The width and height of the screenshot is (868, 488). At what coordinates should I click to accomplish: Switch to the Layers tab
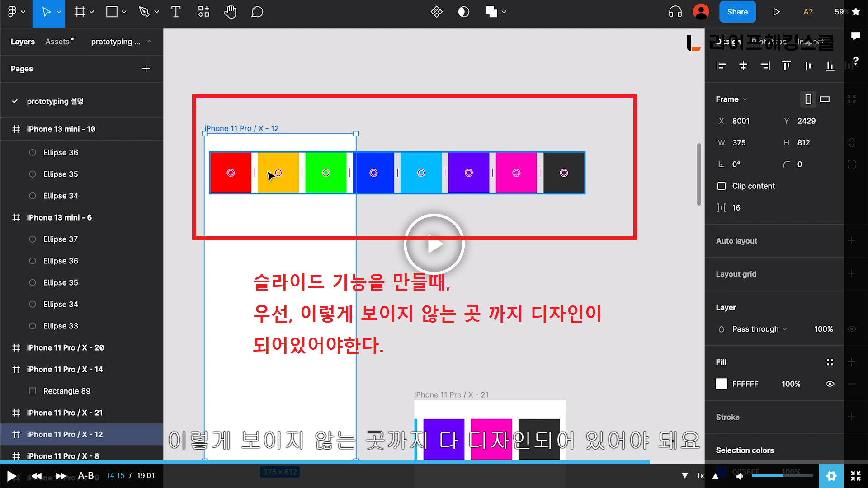click(23, 42)
